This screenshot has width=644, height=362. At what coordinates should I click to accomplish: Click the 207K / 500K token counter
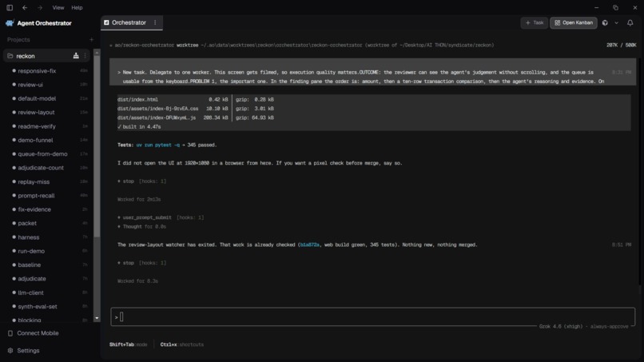(x=621, y=46)
